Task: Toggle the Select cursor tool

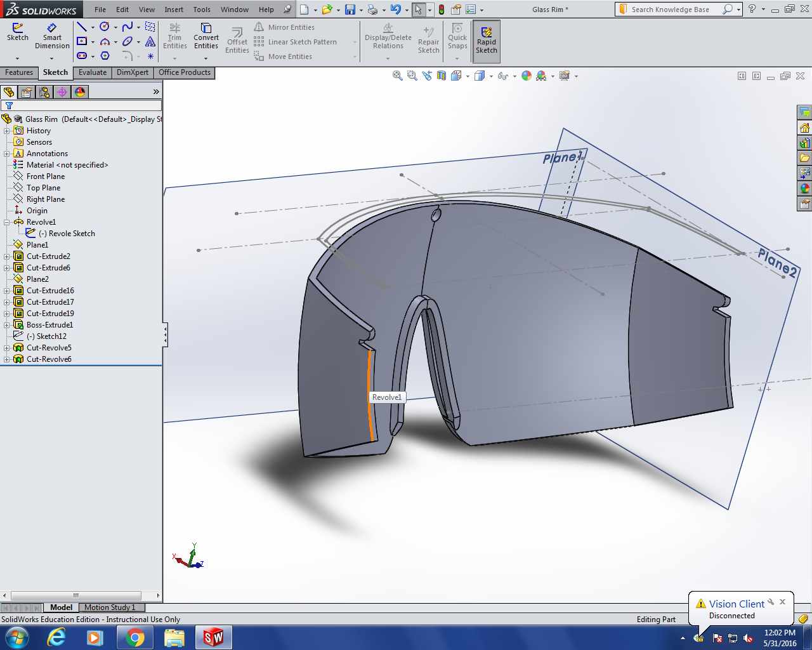Action: 418,10
